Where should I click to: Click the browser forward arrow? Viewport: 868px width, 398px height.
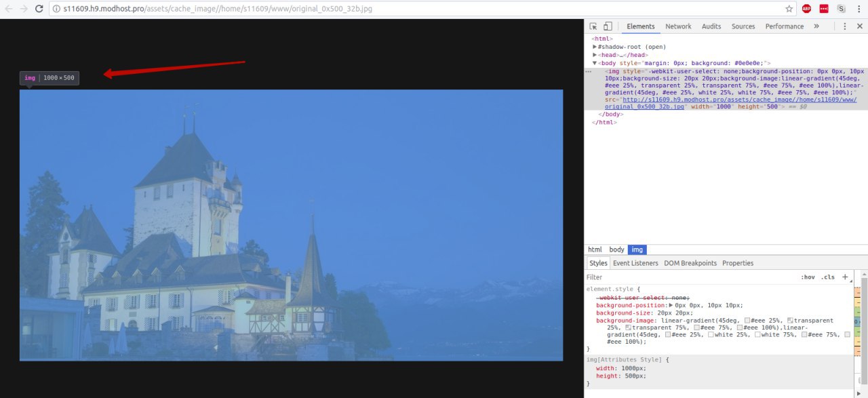point(24,9)
